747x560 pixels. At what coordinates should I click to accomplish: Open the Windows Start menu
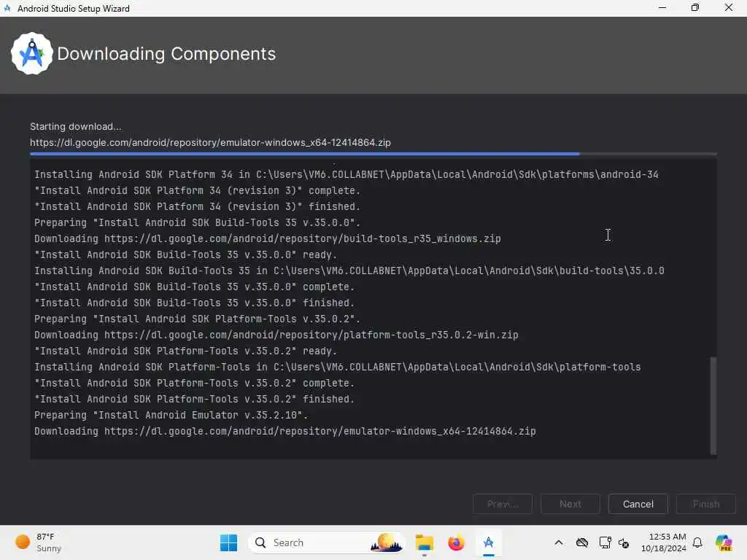point(228,542)
